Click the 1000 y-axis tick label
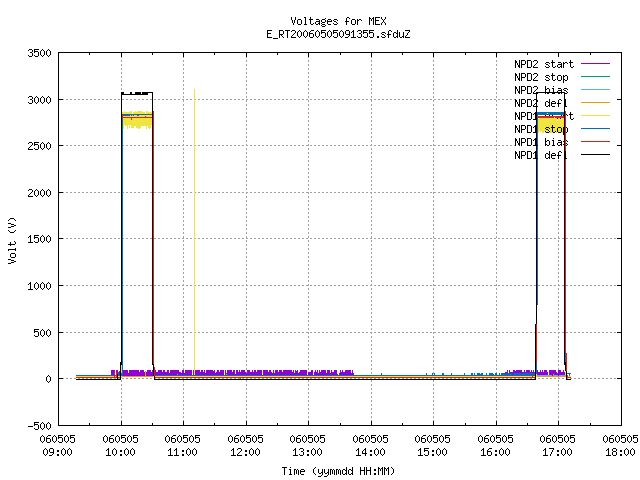640x480 pixels. pyautogui.click(x=39, y=286)
